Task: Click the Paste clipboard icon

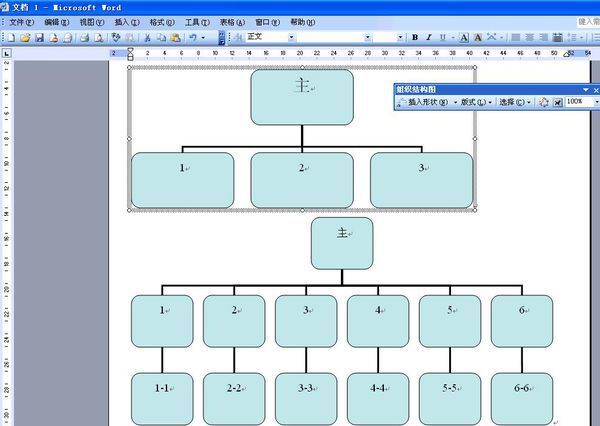Action: [175, 37]
